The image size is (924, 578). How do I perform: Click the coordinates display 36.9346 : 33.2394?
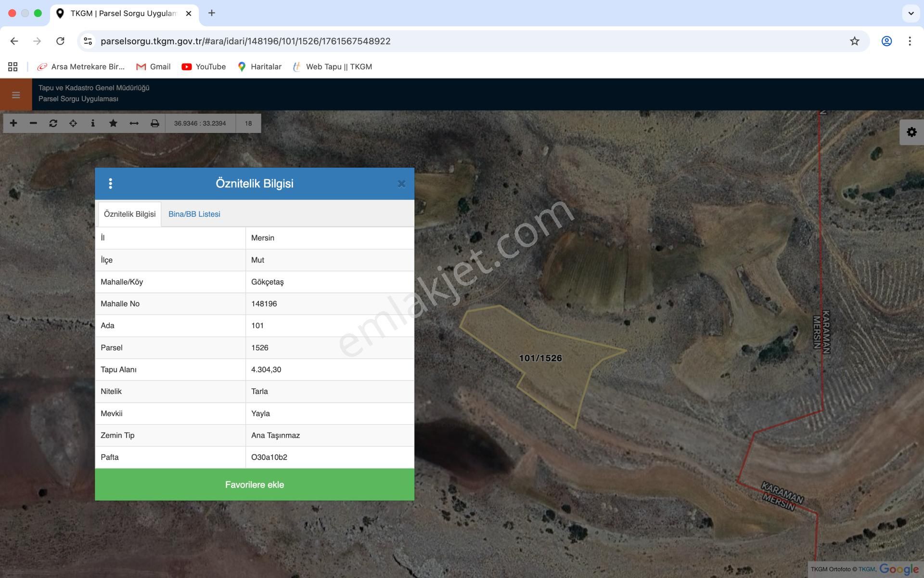(200, 123)
